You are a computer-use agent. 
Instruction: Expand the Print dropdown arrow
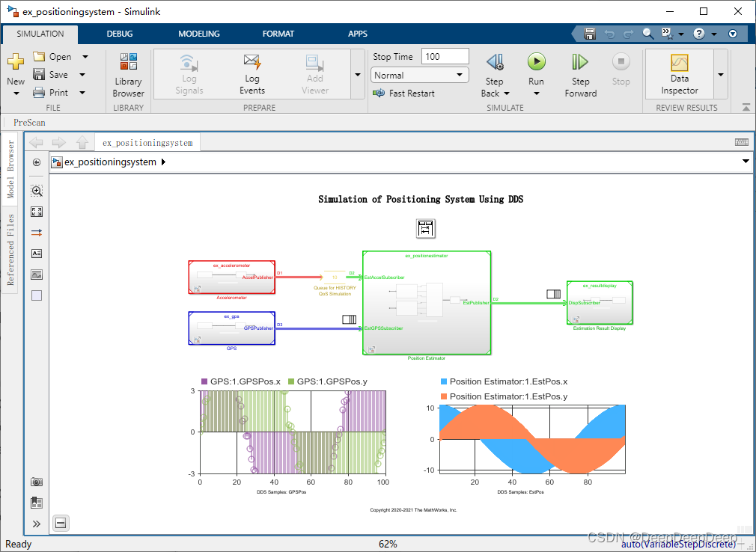82,93
